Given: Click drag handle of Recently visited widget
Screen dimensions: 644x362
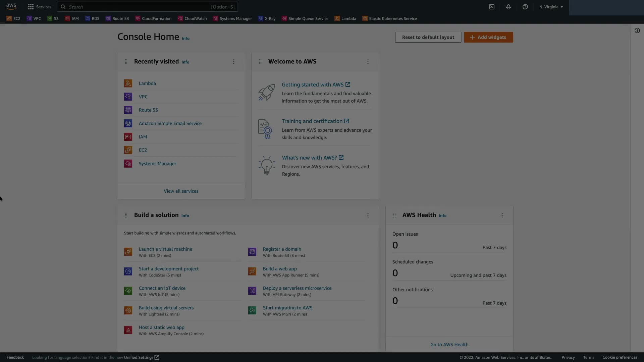Looking at the screenshot, I should click(126, 62).
